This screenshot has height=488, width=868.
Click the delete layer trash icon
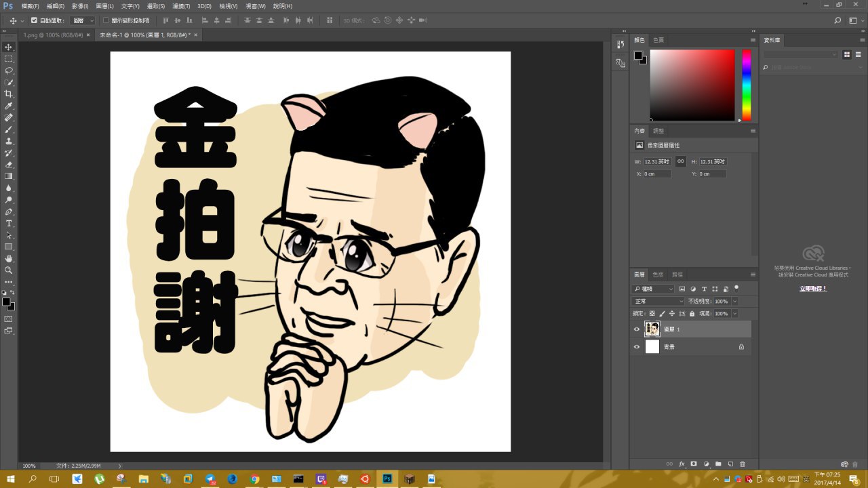(x=743, y=464)
